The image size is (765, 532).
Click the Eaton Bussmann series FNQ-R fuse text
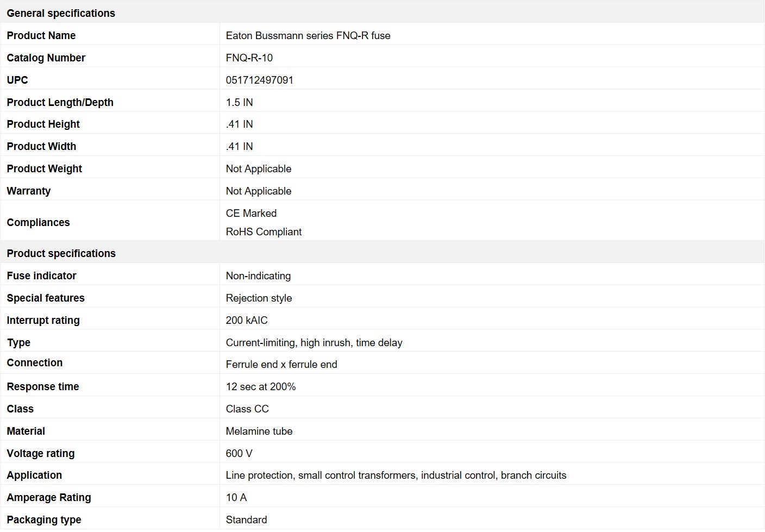pos(308,35)
